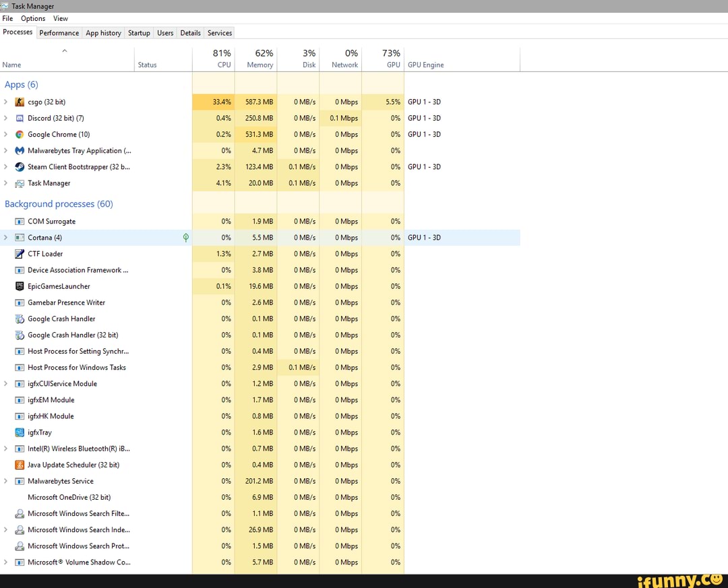Click the Malwarebytes Tray Application icon
Viewport: 728px width, 588px height.
tap(20, 151)
